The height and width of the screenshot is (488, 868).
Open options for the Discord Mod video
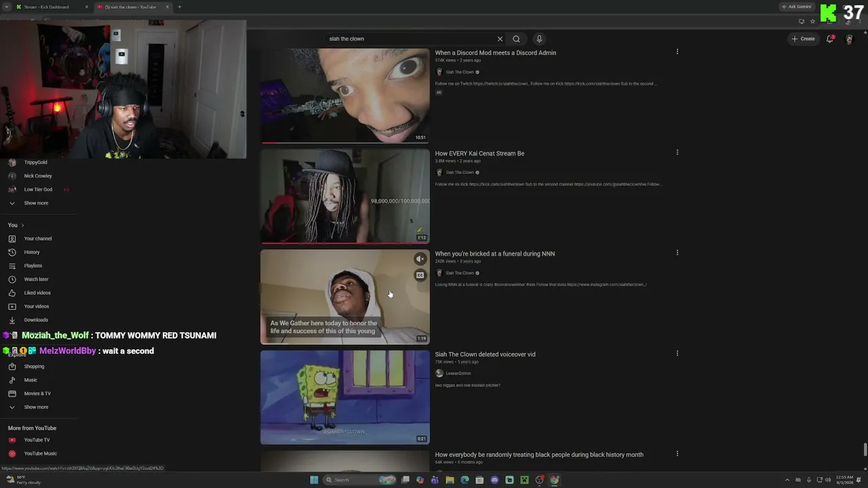tap(677, 52)
